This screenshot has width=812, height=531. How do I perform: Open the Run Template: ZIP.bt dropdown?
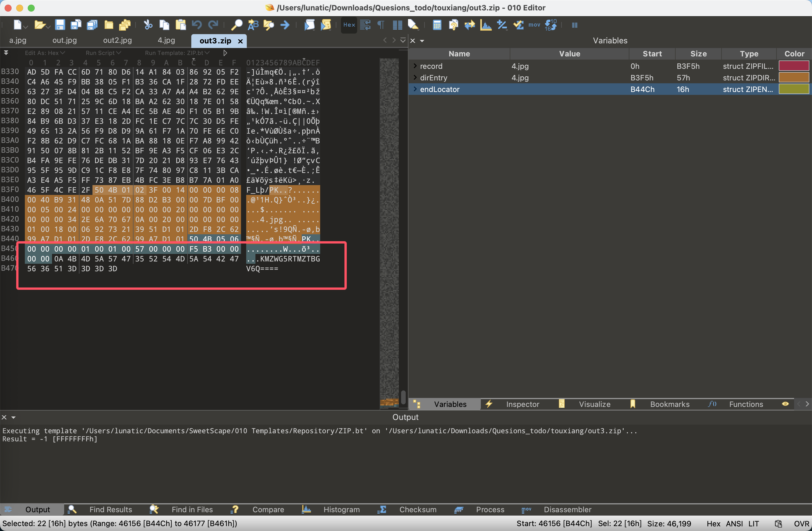tap(177, 53)
